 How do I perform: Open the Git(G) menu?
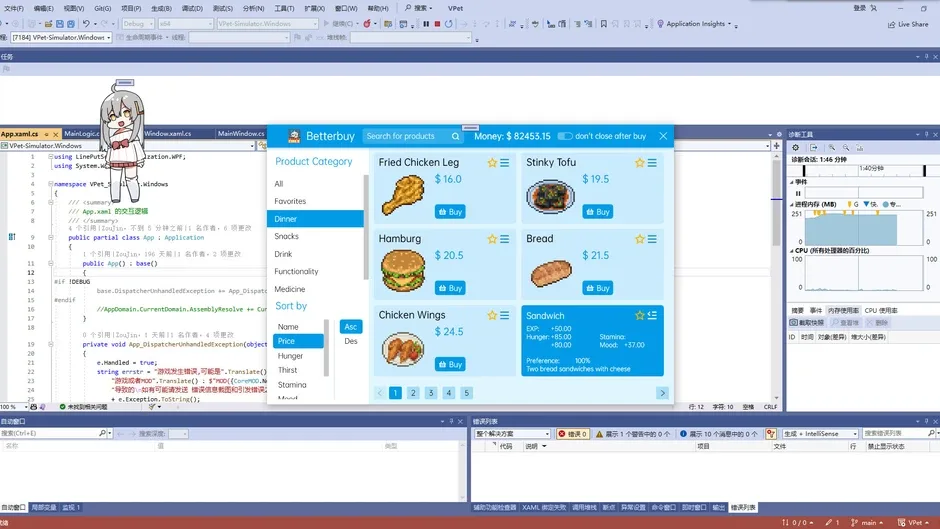(x=103, y=8)
